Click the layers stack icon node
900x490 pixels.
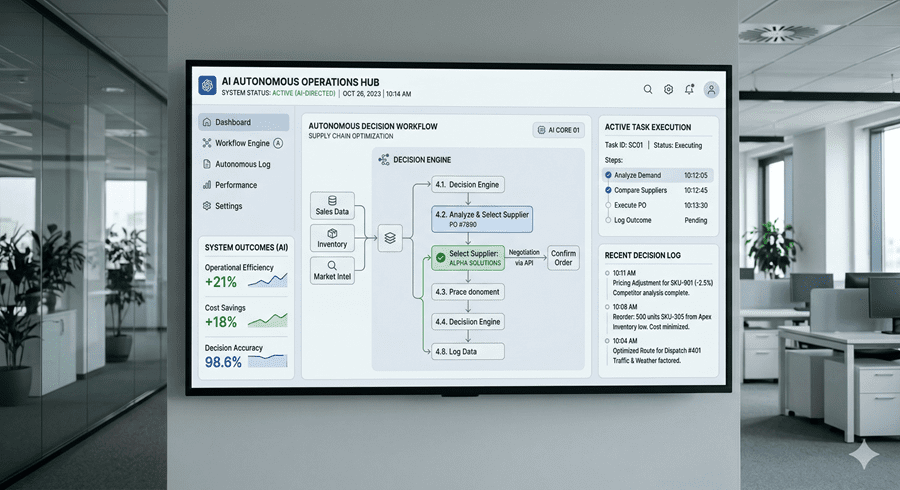coord(390,238)
